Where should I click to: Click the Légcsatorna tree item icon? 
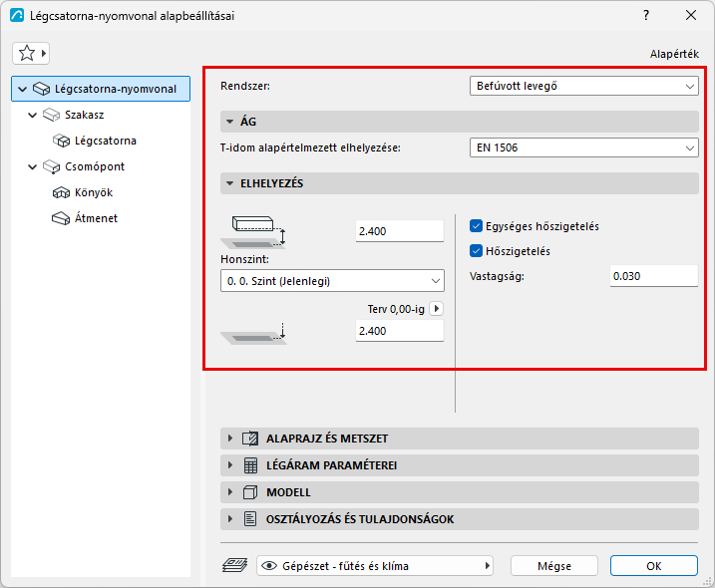(61, 141)
